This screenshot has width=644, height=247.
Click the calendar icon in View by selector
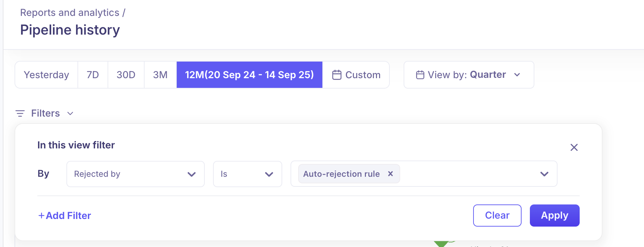[x=420, y=74]
